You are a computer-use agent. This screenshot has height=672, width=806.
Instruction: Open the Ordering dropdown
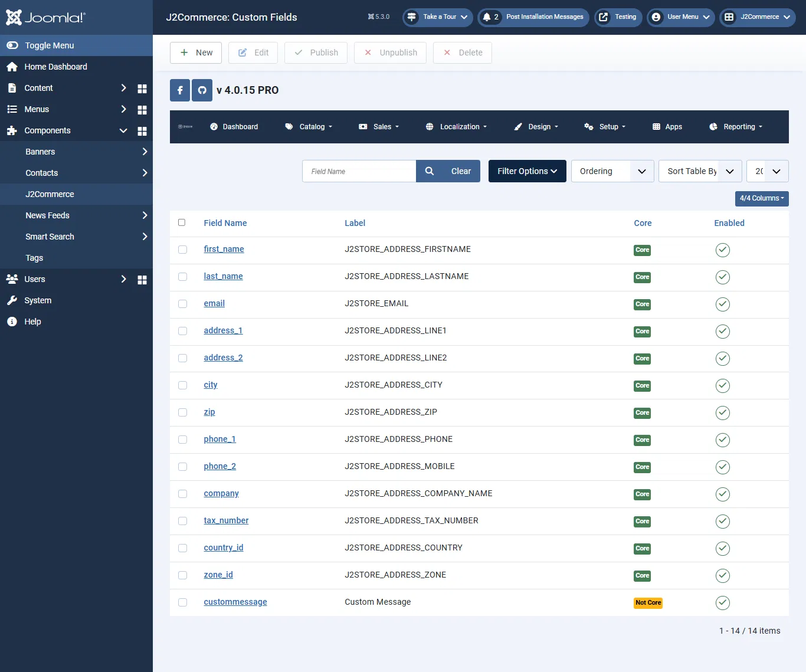click(x=612, y=171)
